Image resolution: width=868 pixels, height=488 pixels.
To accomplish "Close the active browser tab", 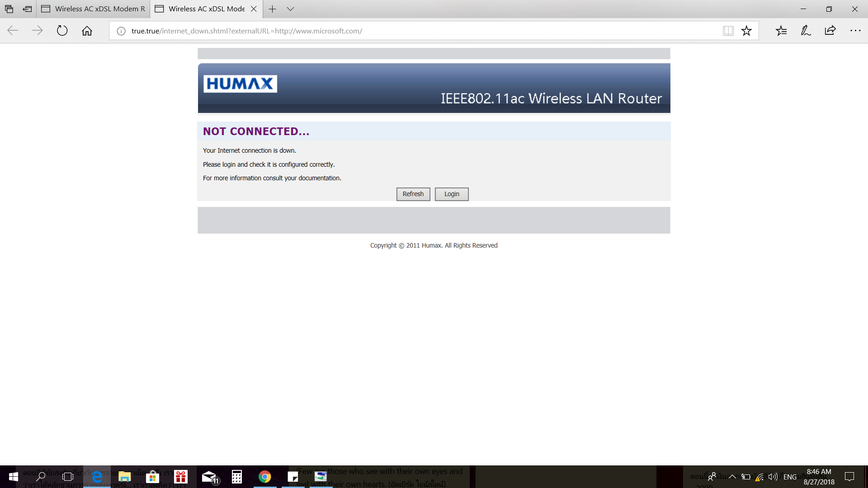I will point(254,9).
